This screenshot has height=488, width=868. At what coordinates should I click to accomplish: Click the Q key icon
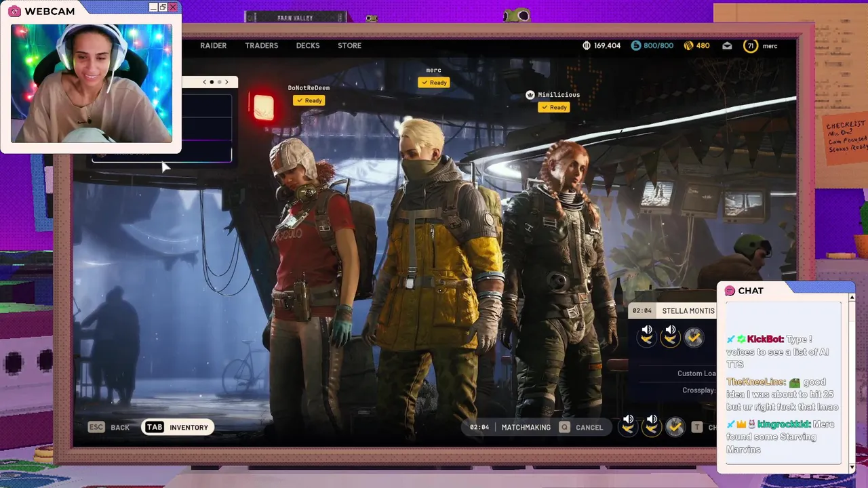(x=564, y=427)
